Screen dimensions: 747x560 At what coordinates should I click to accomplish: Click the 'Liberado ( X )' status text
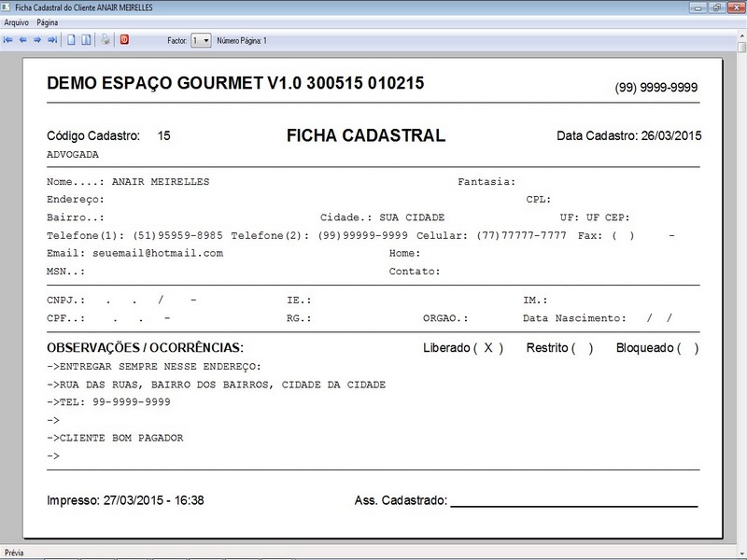tap(463, 348)
